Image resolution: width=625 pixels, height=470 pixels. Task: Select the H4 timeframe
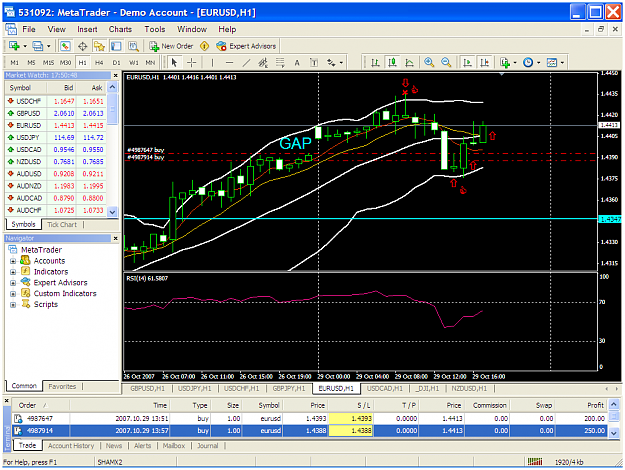pyautogui.click(x=99, y=63)
